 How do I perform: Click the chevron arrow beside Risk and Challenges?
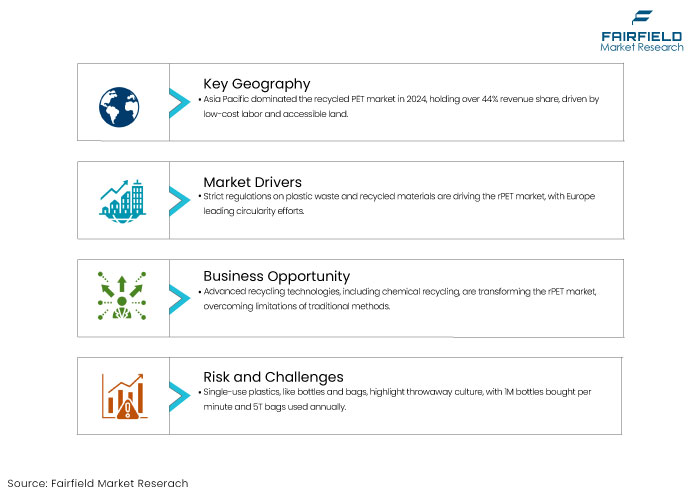(x=179, y=396)
